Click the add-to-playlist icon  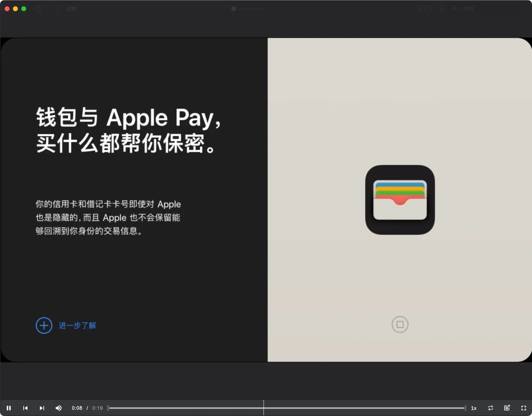coord(507,408)
